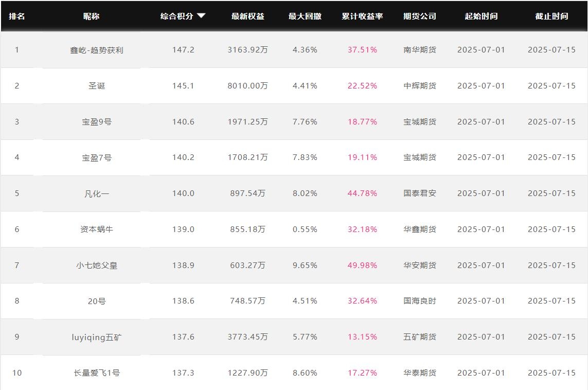Click the 昵称 column header
This screenshot has width=588, height=390.
(91, 16)
